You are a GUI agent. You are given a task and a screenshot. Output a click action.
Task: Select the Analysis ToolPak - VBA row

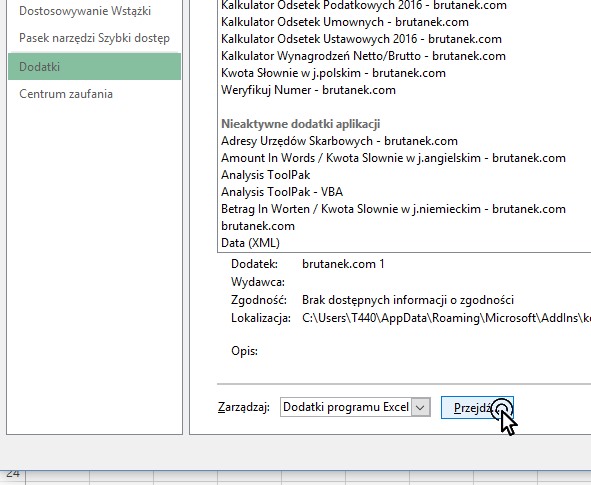[x=282, y=192]
